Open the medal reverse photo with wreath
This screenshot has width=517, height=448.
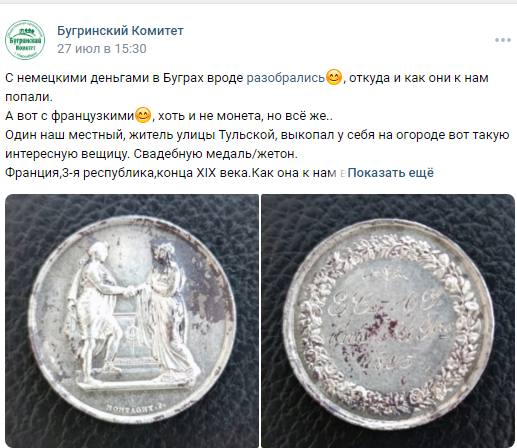pos(388,321)
